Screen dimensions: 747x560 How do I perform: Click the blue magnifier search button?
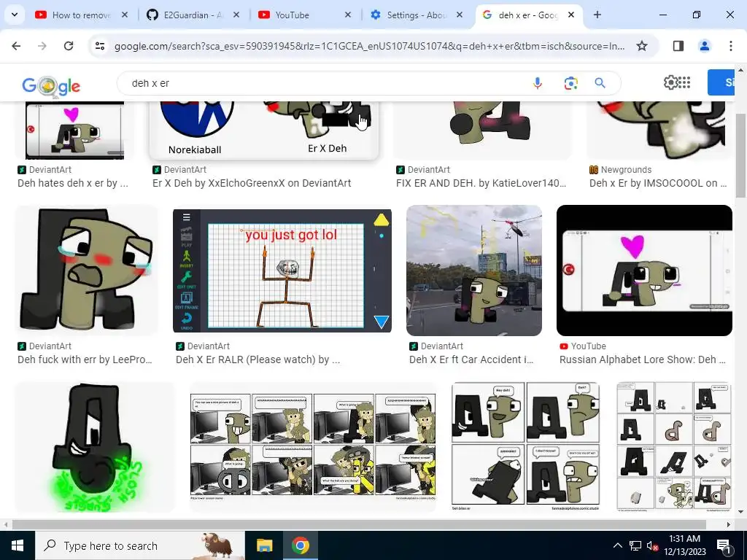point(600,83)
